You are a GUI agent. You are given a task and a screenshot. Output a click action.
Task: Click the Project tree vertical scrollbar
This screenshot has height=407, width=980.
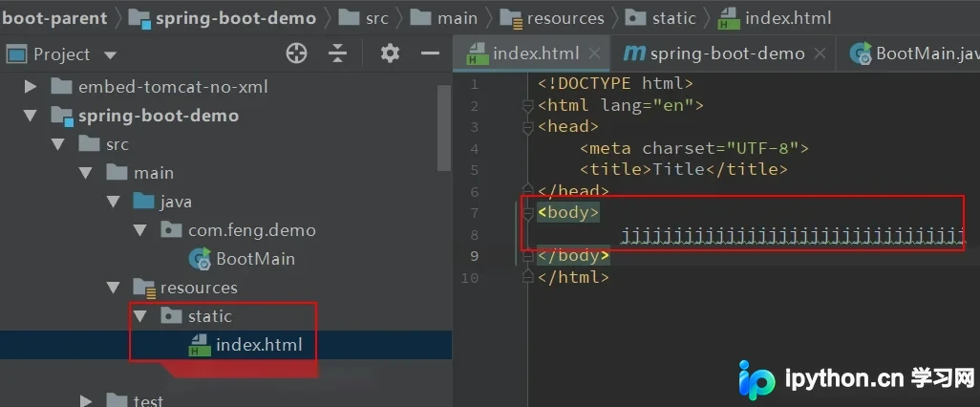click(x=444, y=127)
